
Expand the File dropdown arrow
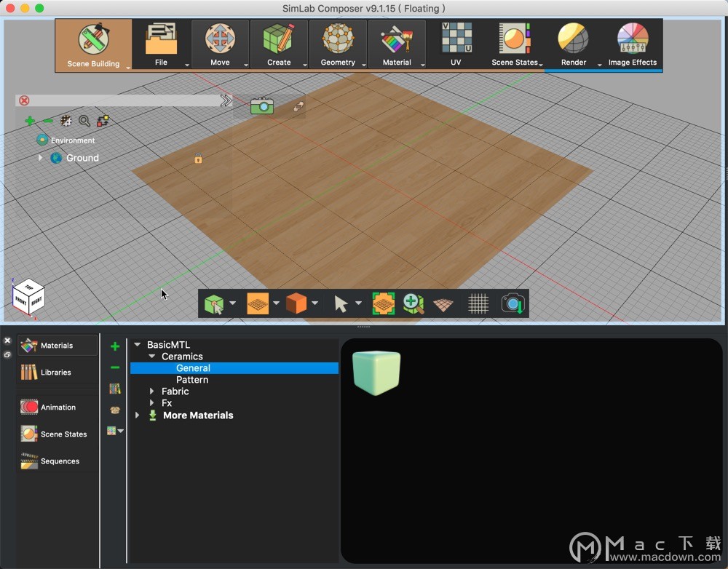click(x=186, y=65)
